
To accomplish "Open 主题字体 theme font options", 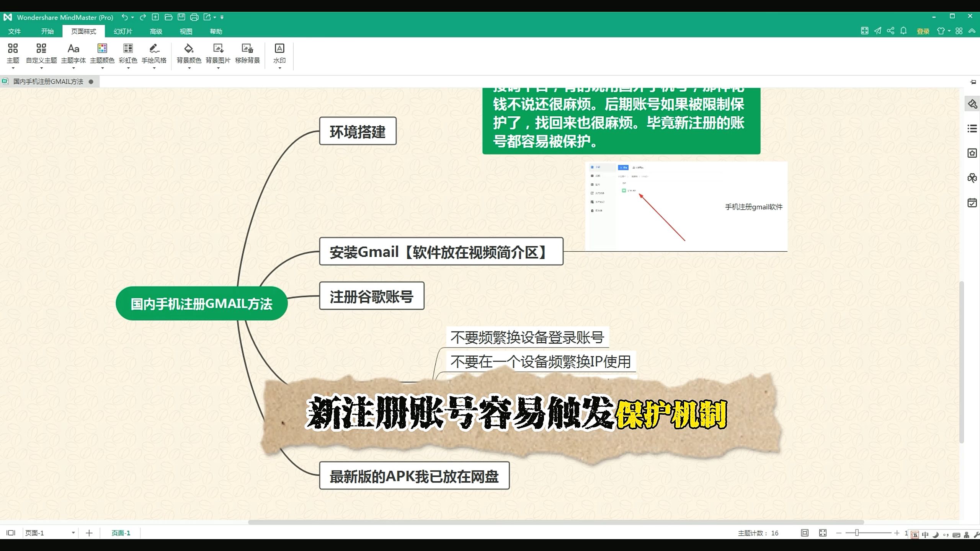I will 73,53.
